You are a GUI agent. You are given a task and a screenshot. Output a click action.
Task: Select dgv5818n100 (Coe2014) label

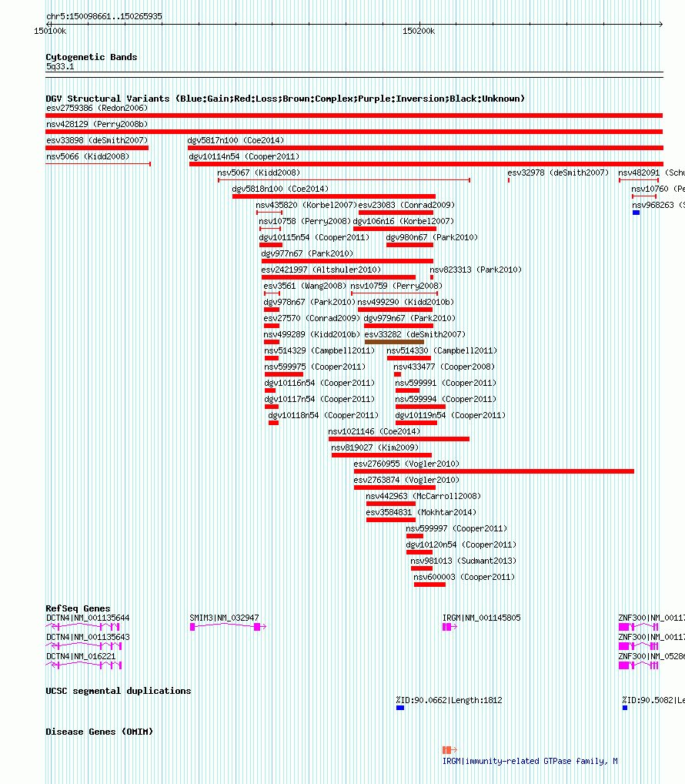(280, 189)
